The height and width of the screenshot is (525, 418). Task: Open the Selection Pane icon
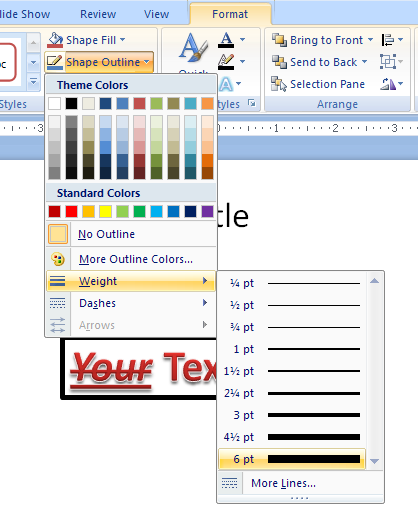point(279,84)
